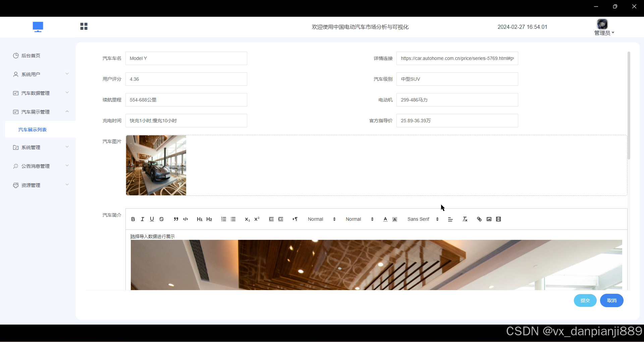Go to 后台首页 in sidebar

coord(40,56)
